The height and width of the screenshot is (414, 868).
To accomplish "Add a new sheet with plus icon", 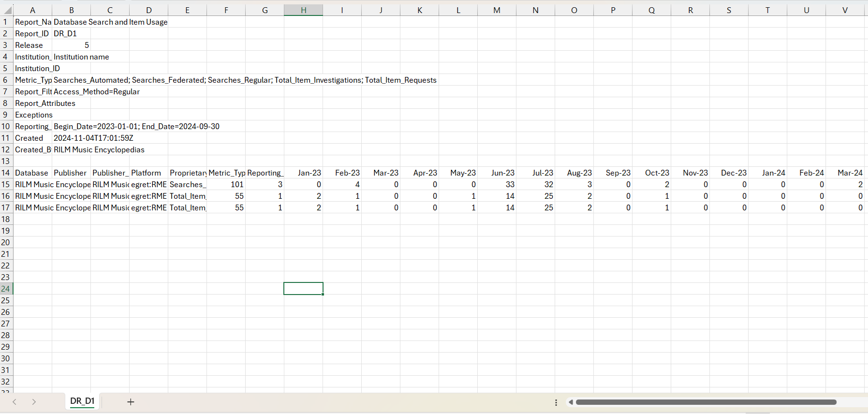I will 131,402.
